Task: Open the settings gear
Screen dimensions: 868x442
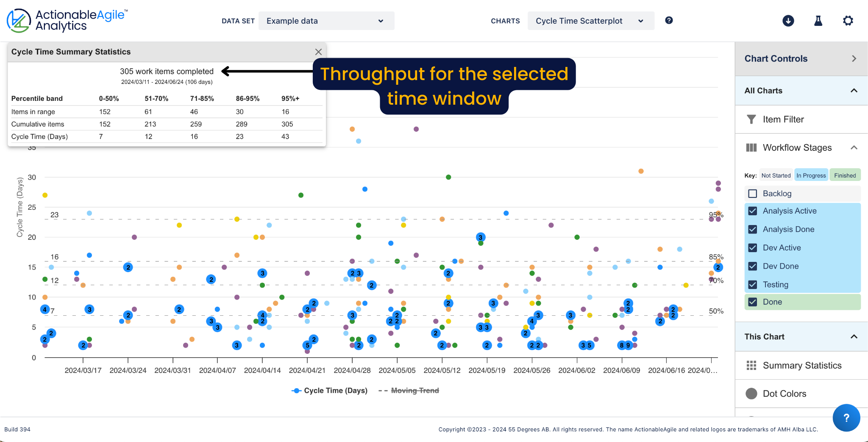Action: coord(848,20)
